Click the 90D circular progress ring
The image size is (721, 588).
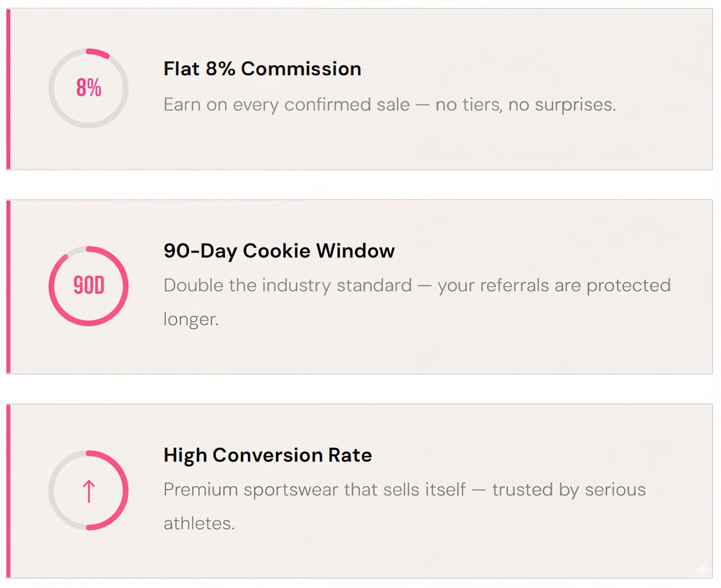(88, 285)
